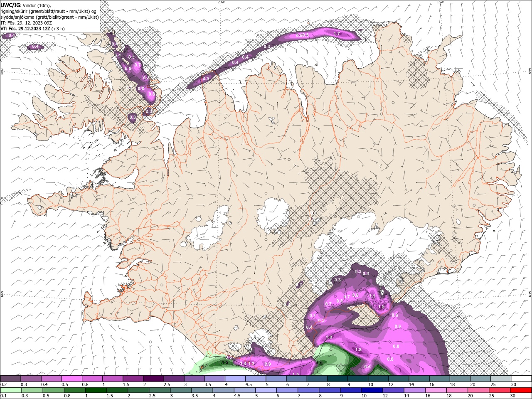Click the red 30 swatch in the rain legend
The image size is (532, 399).
click(x=522, y=390)
